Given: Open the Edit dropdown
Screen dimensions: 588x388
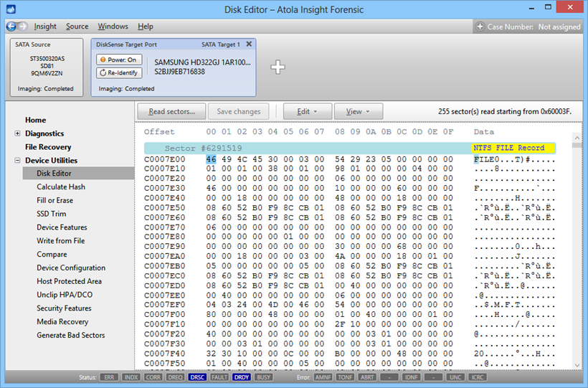Looking at the screenshot, I should pos(308,111).
